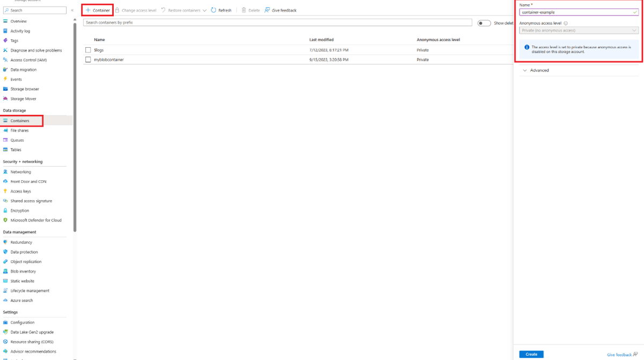Add a new Container from toolbar
644x360 pixels.
(x=98, y=10)
